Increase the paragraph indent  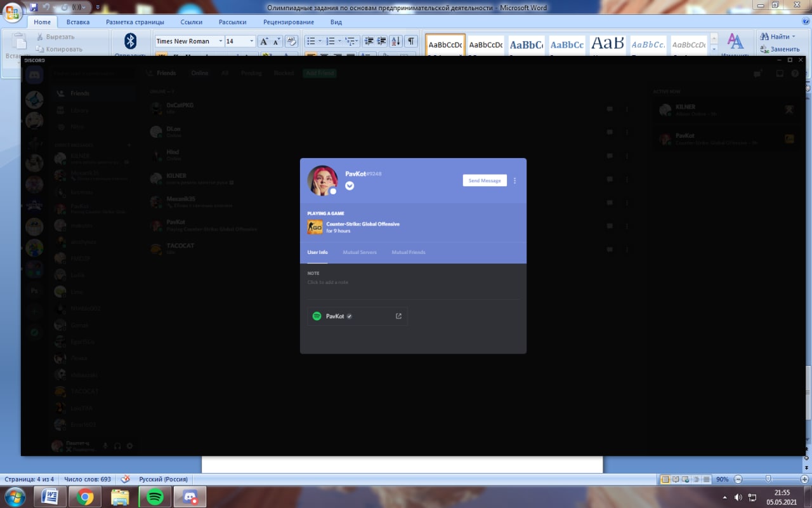coord(381,41)
